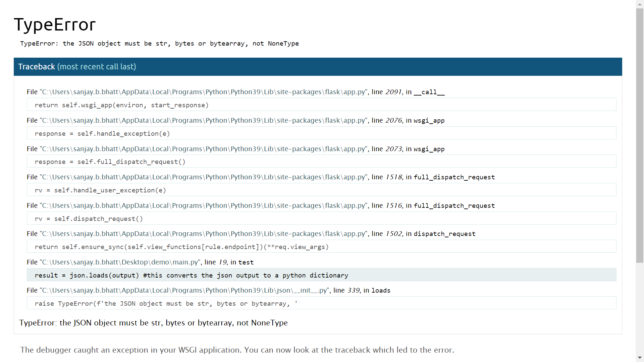Select the error summary below the TypeError heading
Image resolution: width=644 pixels, height=362 pixels.
[159, 44]
